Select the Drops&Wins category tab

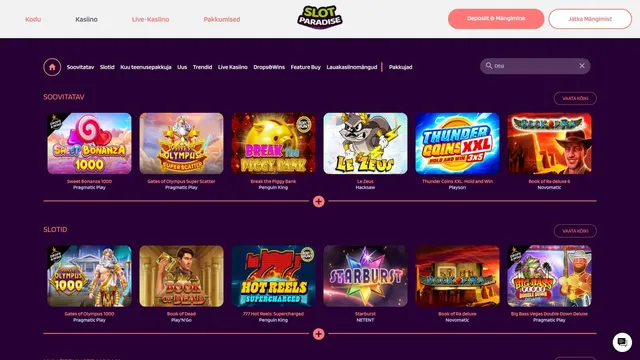point(269,67)
